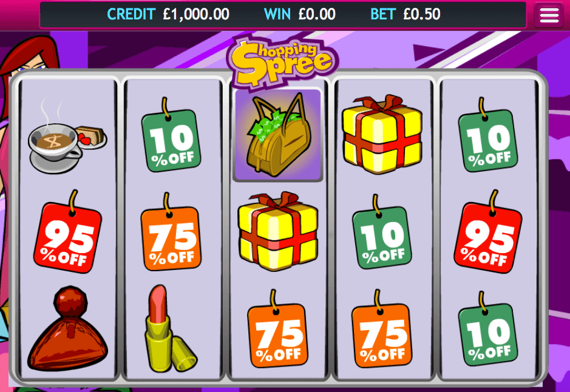Click the top 10% OFF tag in second reel
Screen dimensions: 570x392
(x=171, y=135)
